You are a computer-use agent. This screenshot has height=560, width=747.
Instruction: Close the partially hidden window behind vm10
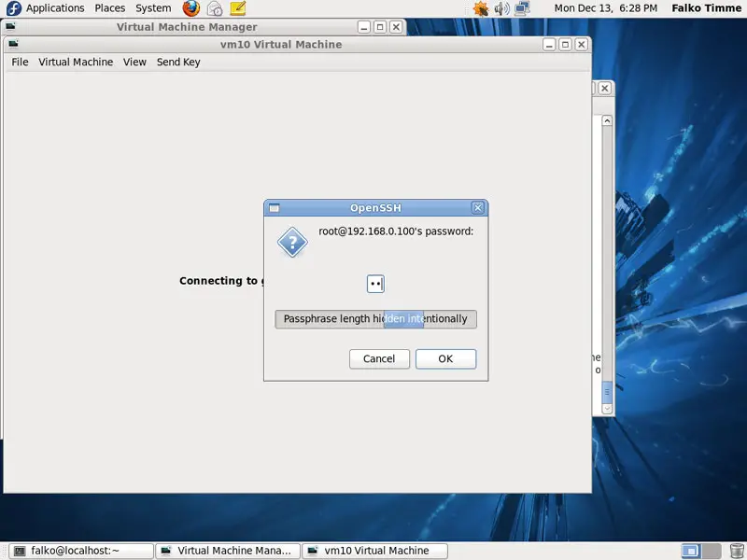tap(604, 88)
